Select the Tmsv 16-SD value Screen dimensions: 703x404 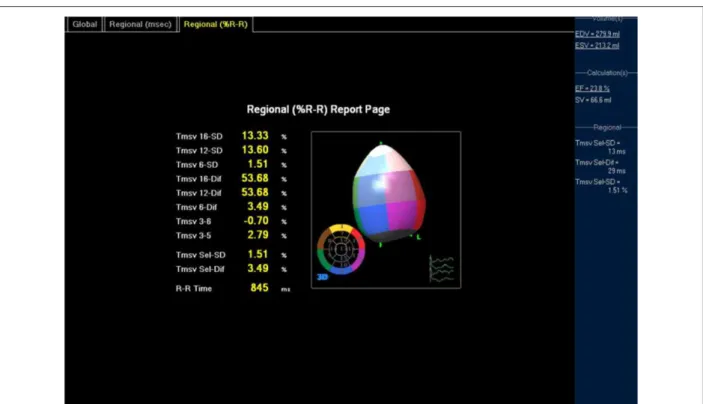pyautogui.click(x=255, y=136)
